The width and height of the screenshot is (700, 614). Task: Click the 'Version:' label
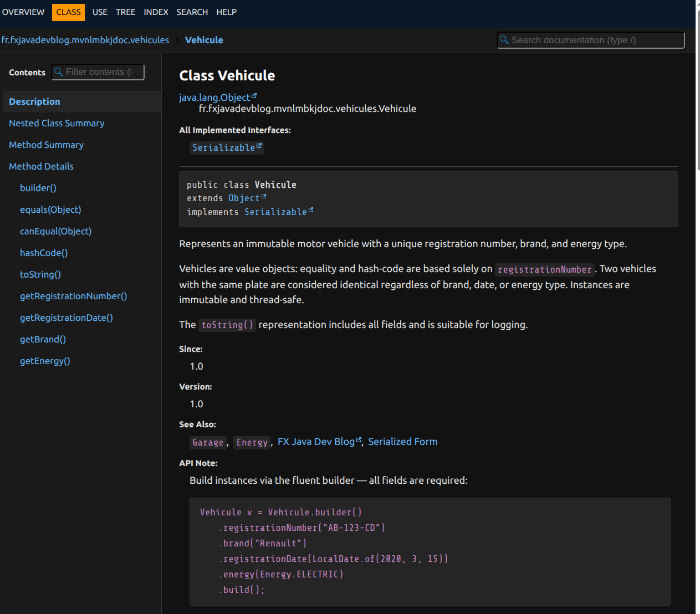[x=196, y=387]
